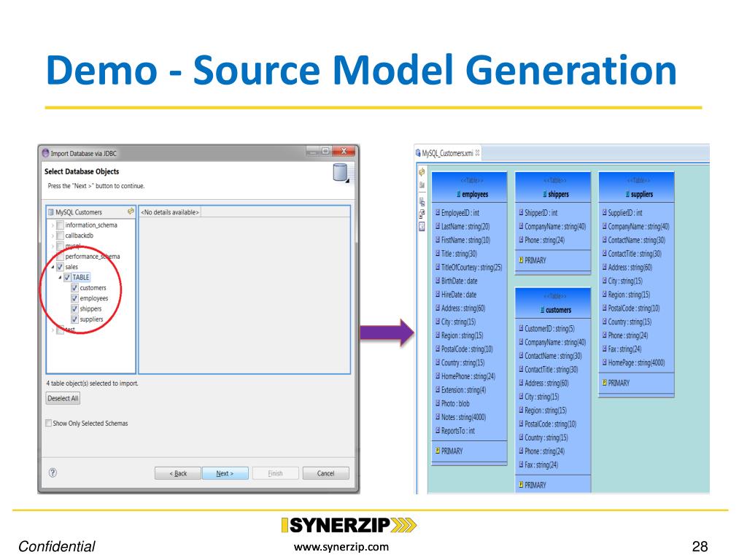Close the Import Database via JDBC dialog
Screen dimensions: 747x560
coord(344,151)
